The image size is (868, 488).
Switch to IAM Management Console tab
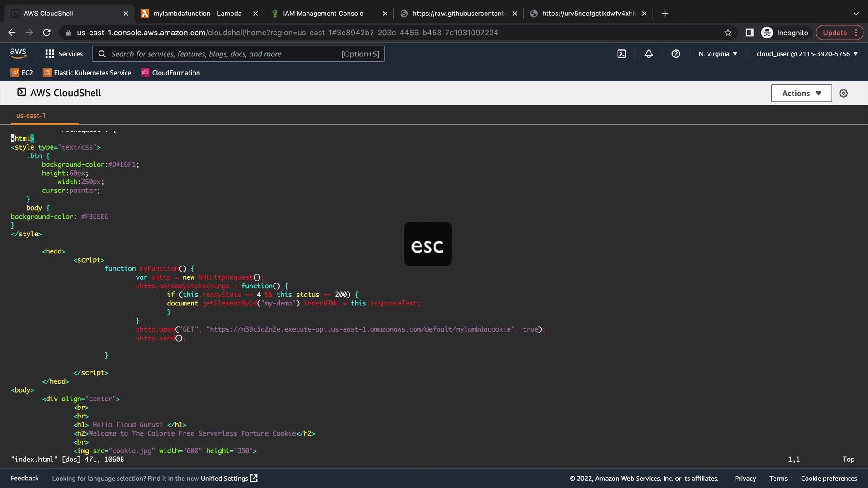(x=323, y=14)
